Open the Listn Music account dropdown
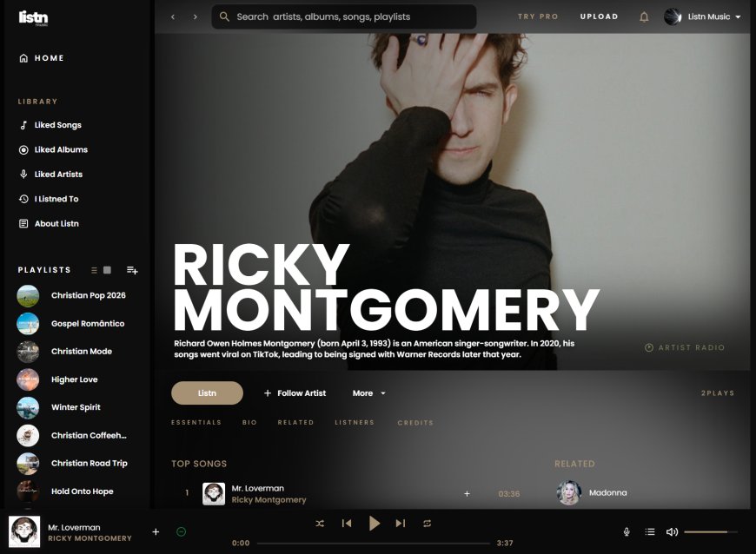Image resolution: width=756 pixels, height=554 pixels. pos(703,16)
